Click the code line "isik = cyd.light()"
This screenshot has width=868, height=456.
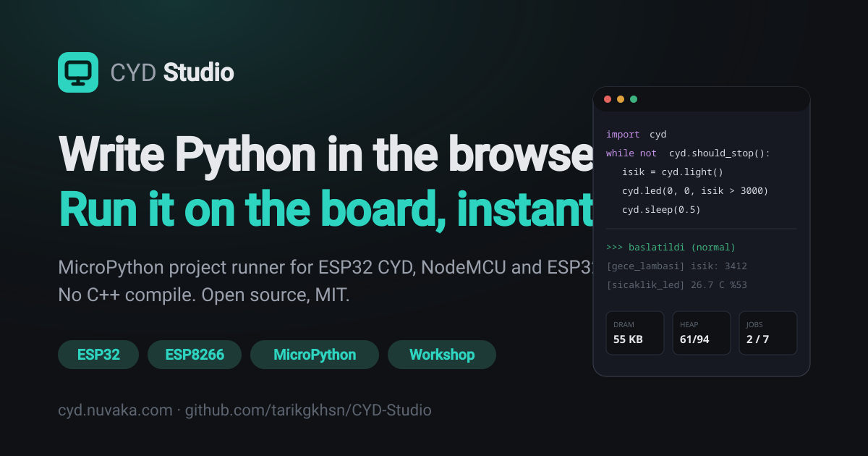click(x=673, y=172)
